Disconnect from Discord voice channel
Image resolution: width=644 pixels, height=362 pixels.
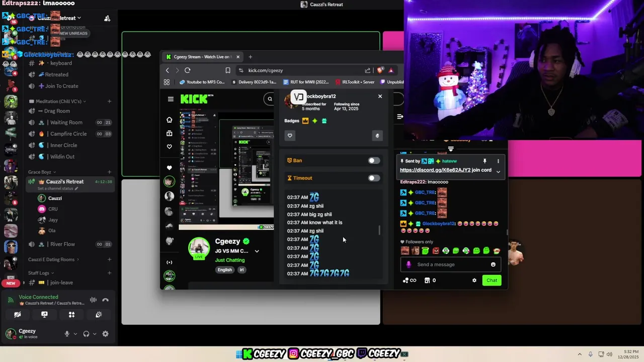point(105,300)
